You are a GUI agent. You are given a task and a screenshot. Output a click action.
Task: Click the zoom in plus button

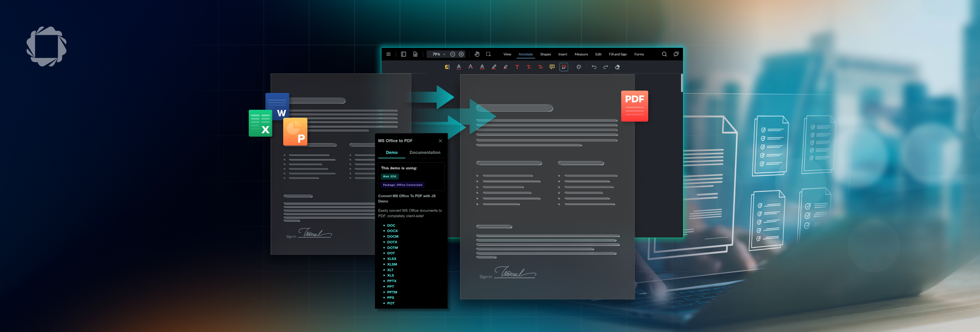461,54
